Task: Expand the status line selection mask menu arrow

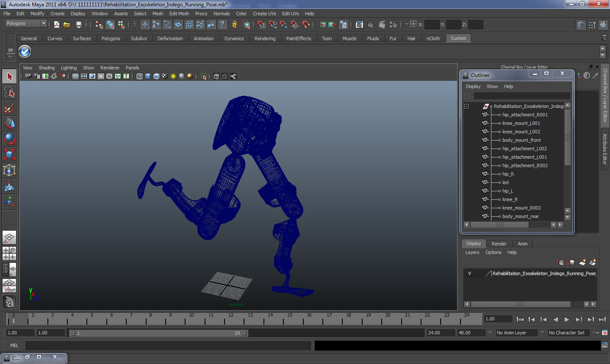Action: pos(135,25)
